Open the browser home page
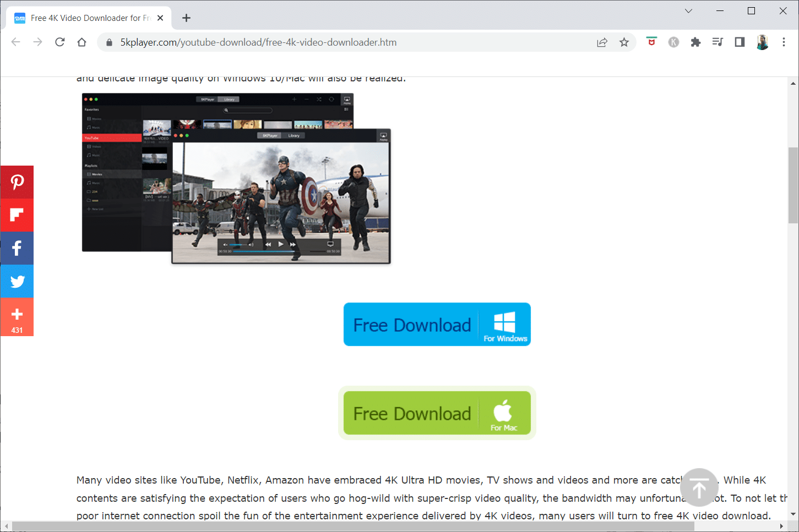This screenshot has height=532, width=799. click(x=82, y=42)
